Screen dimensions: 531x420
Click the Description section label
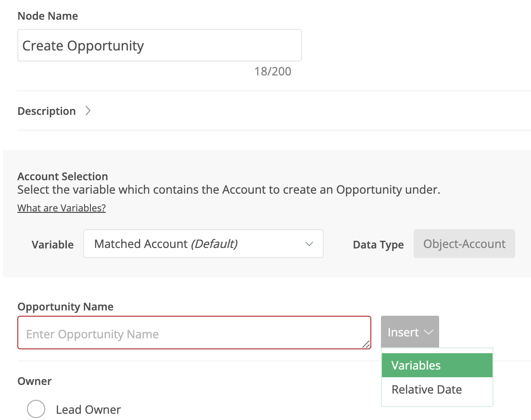pyautogui.click(x=47, y=111)
